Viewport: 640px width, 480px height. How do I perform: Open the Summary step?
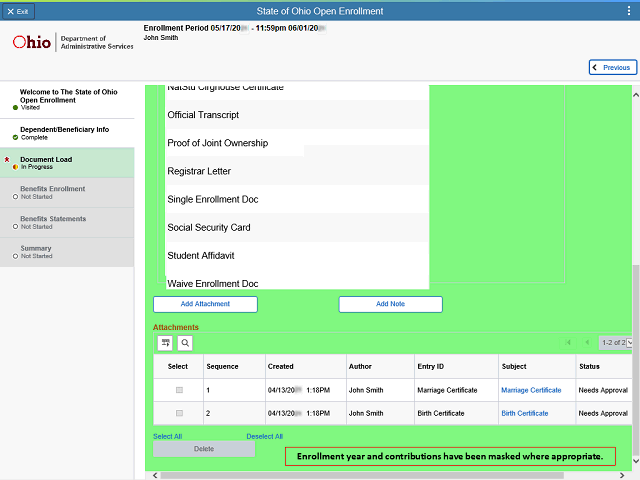67,252
